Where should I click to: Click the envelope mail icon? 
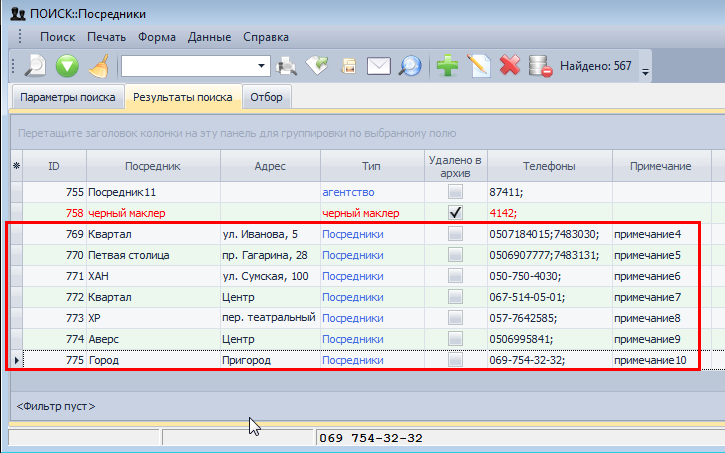[x=378, y=67]
